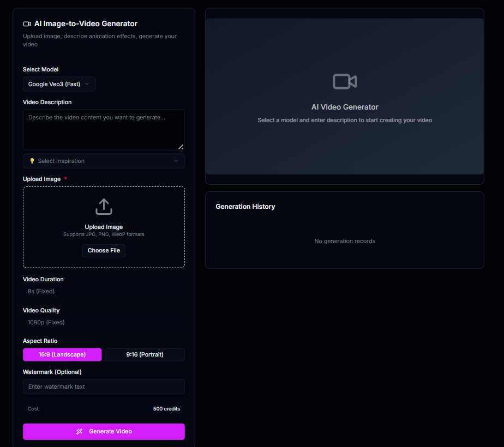504x447 pixels.
Task: Click the 'No generation records' text
Action: click(345, 241)
